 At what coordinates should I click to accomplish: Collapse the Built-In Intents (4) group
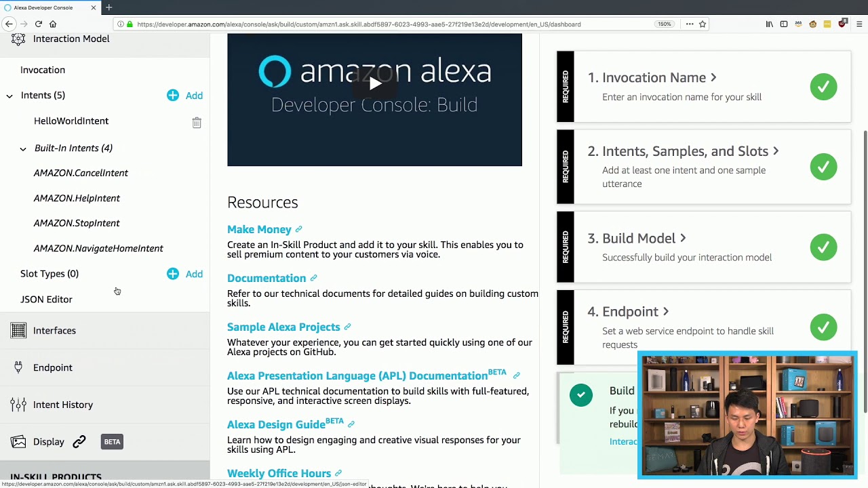click(23, 148)
